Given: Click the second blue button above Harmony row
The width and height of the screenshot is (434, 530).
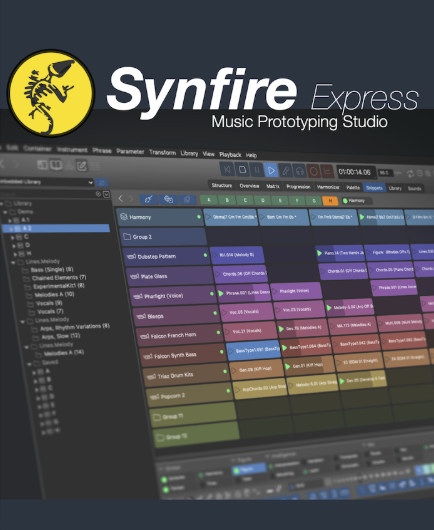Looking at the screenshot, I should [168, 199].
